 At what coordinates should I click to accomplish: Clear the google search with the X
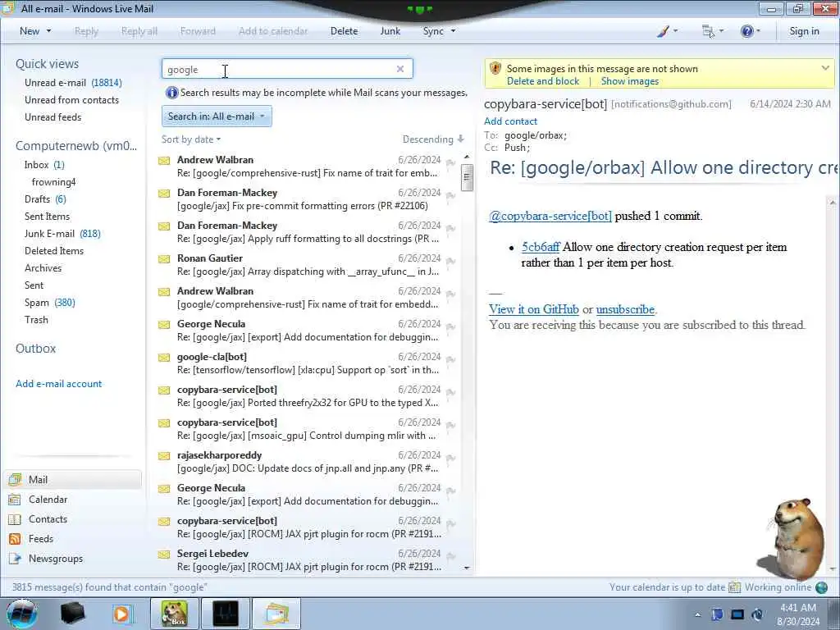click(x=400, y=69)
